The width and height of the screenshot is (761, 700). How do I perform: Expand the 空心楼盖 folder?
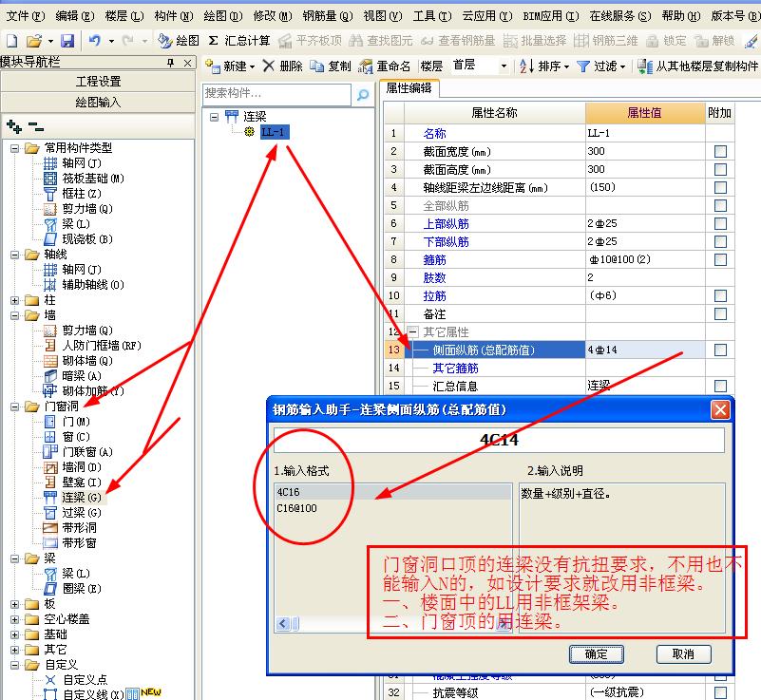point(15,619)
